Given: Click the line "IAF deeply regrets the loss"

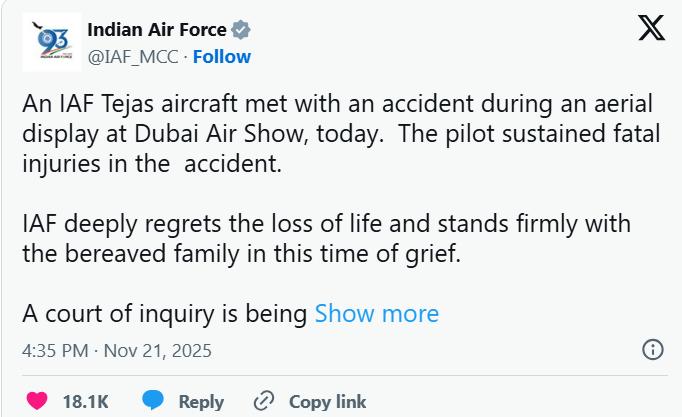Looking at the screenshot, I should [x=326, y=222].
